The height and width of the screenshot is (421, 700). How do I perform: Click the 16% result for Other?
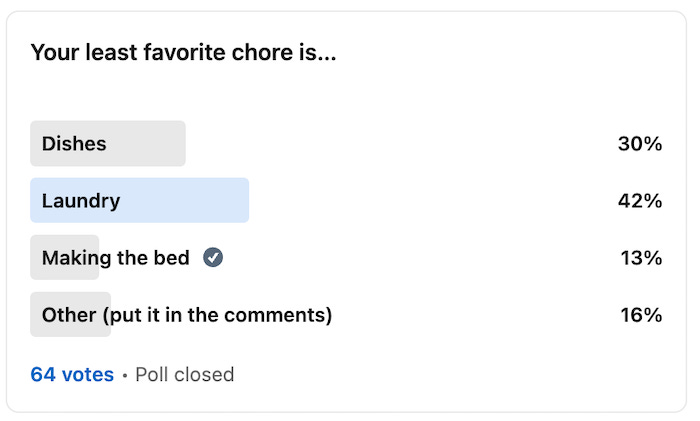point(640,315)
